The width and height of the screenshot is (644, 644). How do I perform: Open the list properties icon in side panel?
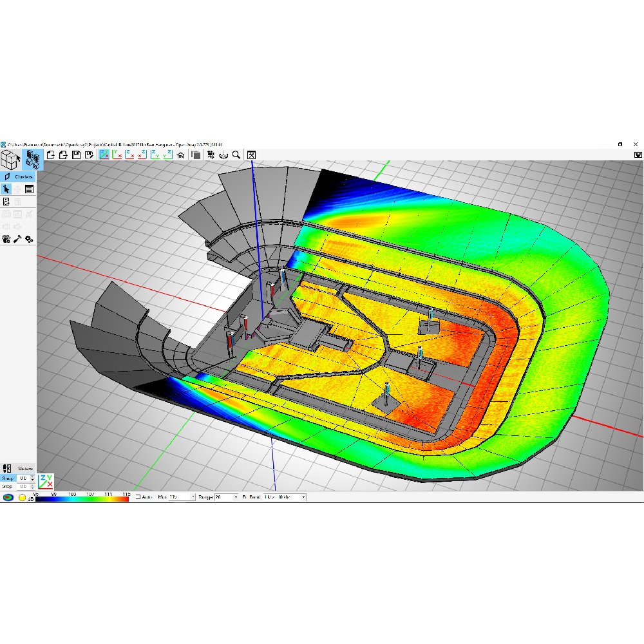29,189
